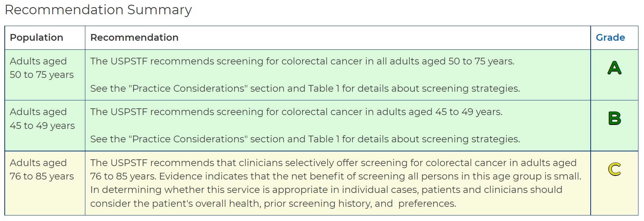Click the yellow Grade C icon

[x=614, y=169]
